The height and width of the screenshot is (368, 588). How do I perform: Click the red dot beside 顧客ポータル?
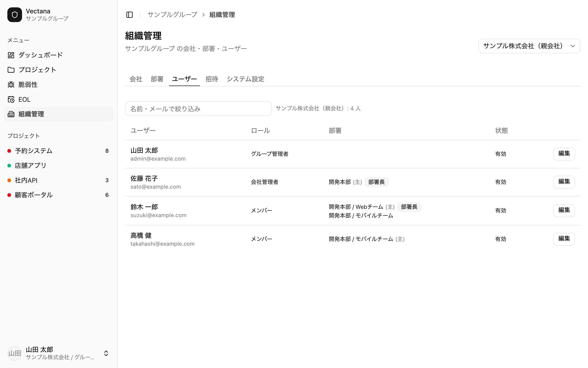coord(9,195)
